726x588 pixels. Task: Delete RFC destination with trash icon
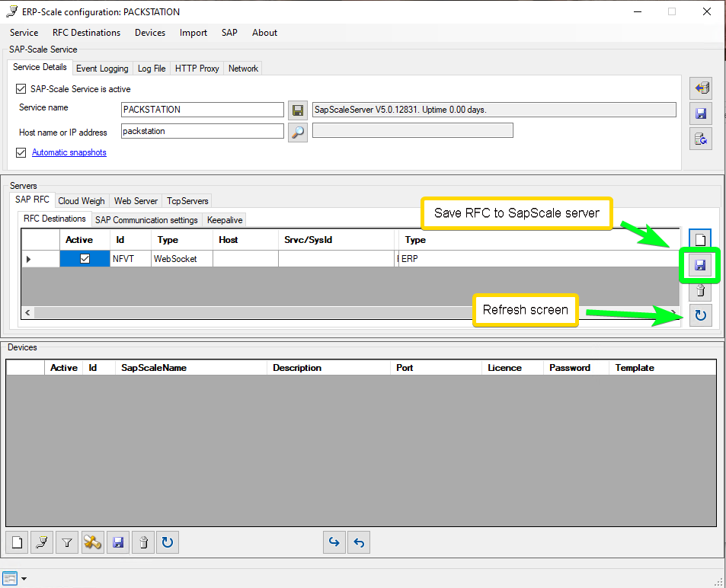tap(700, 290)
